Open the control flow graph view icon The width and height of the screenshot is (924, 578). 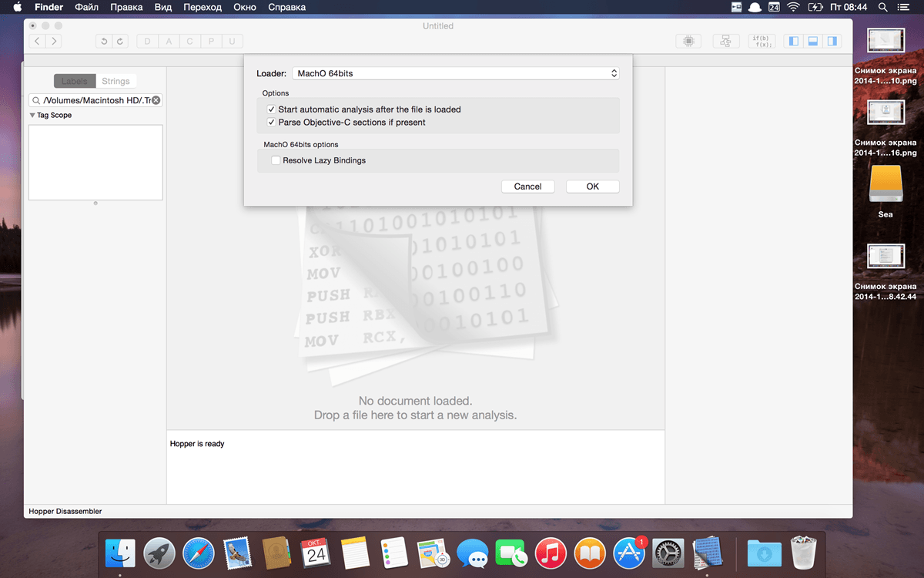pyautogui.click(x=725, y=41)
